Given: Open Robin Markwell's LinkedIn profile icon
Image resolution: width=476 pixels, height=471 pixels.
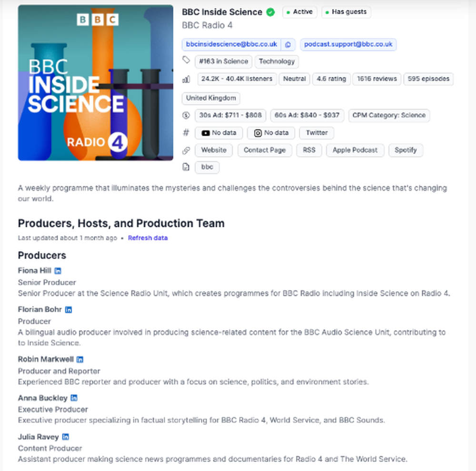Looking at the screenshot, I should point(80,360).
